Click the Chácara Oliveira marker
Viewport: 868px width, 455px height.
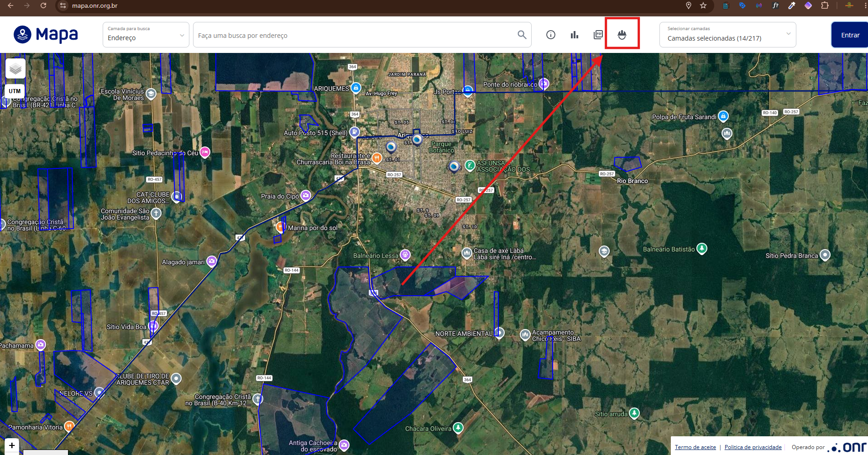coord(458,428)
